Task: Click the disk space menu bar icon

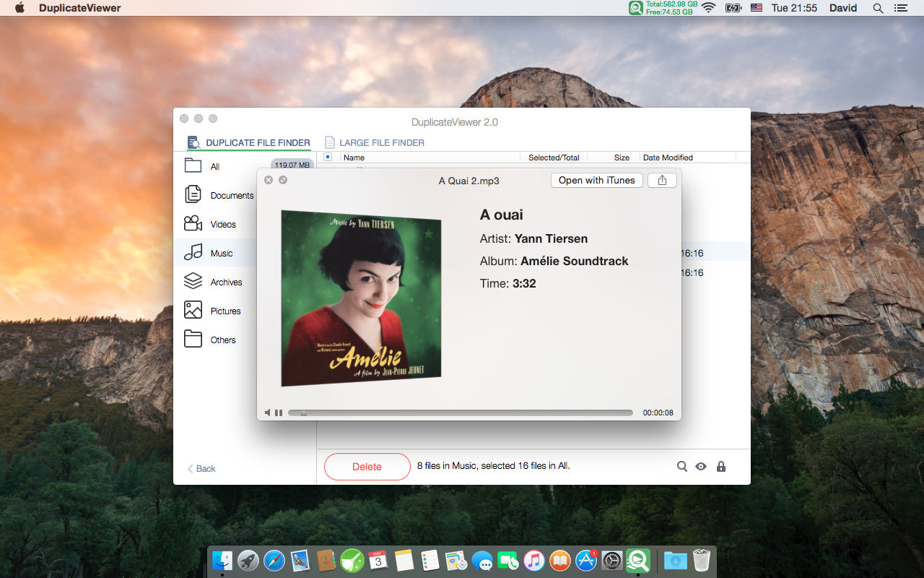Action: click(x=636, y=8)
